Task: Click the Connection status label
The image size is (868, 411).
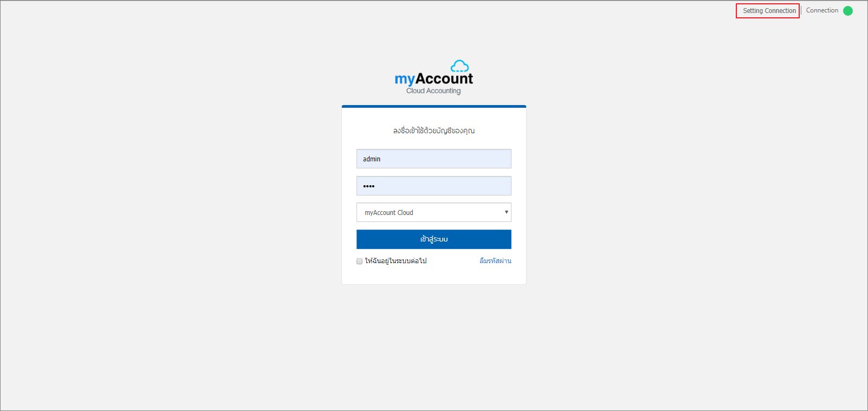Action: [822, 10]
